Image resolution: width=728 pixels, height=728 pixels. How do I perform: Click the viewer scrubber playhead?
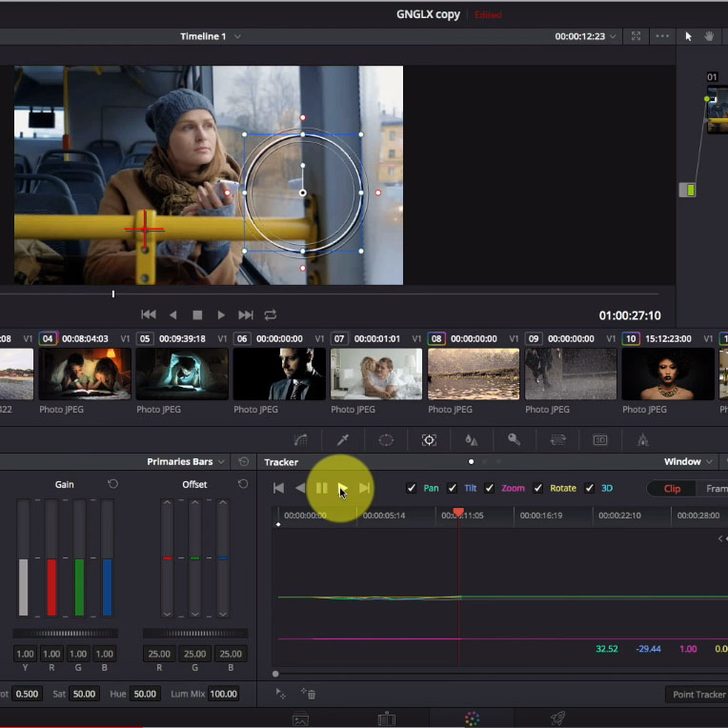click(x=113, y=293)
